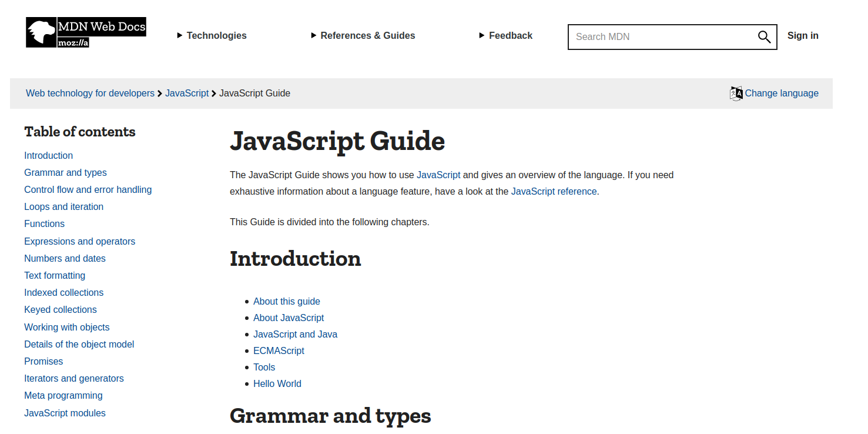Open About this guide link
This screenshot has width=868, height=434.
pos(287,302)
